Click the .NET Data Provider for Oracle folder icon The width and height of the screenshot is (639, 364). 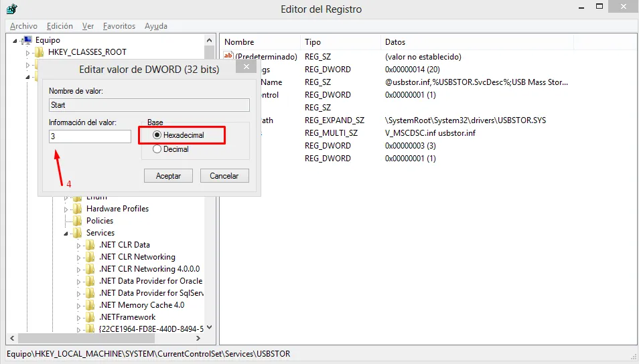coord(90,281)
